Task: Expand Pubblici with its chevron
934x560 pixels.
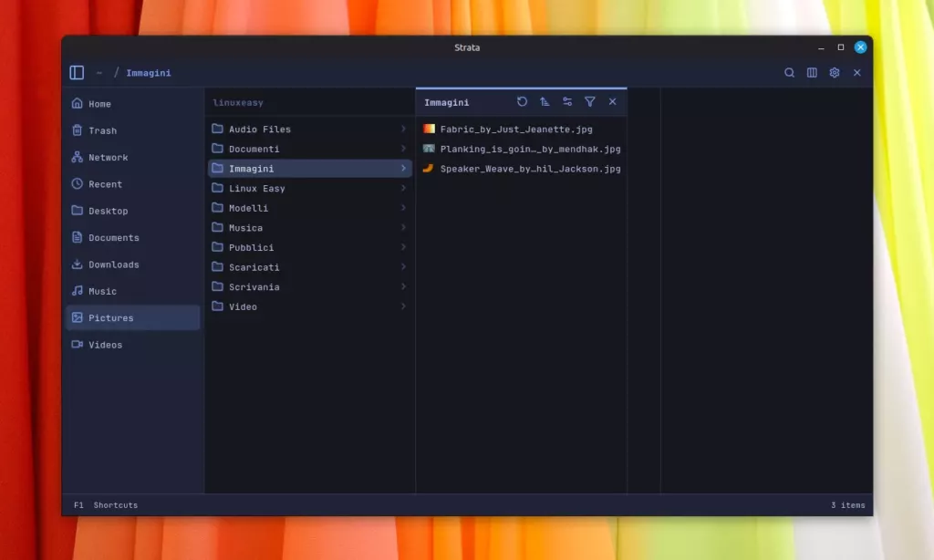Action: coord(403,246)
